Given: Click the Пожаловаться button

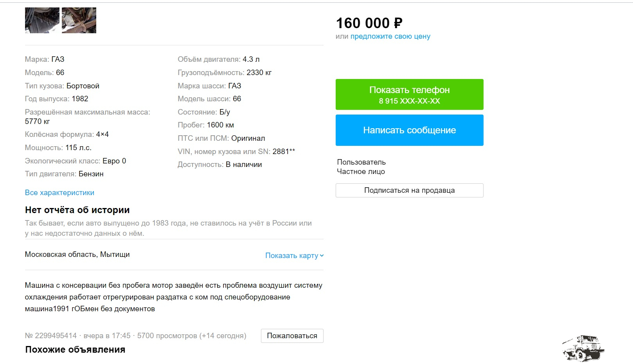Looking at the screenshot, I should click(x=292, y=336).
